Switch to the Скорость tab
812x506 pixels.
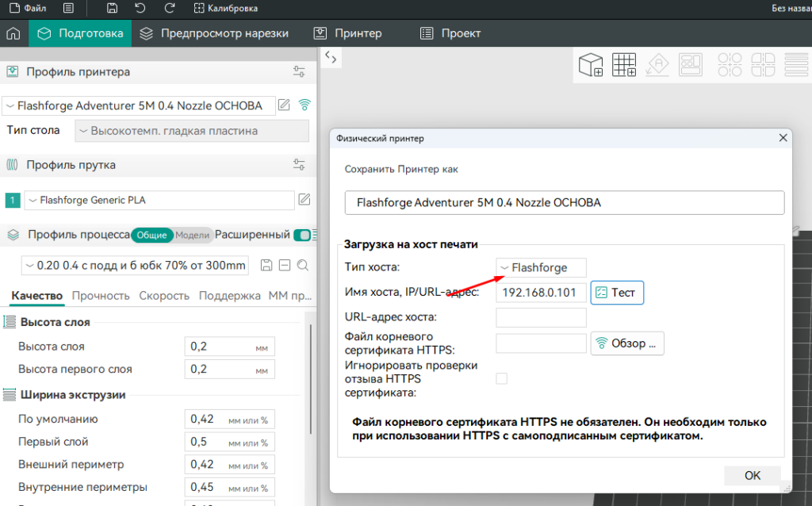pyautogui.click(x=164, y=296)
